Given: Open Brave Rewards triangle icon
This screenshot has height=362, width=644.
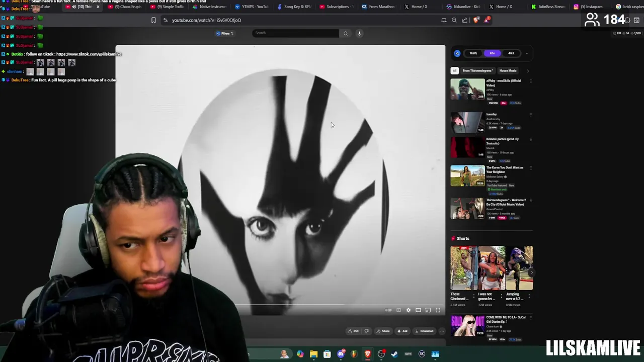Looking at the screenshot, I should coord(486,20).
